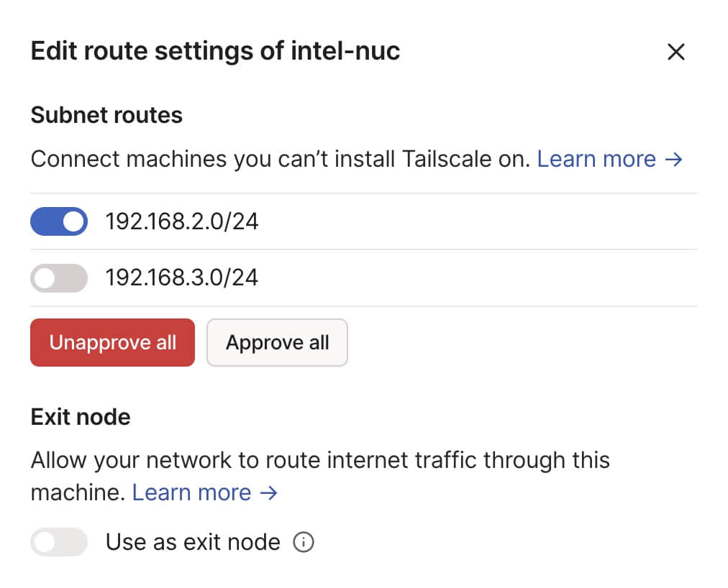Click the info icon beside Use as exit node

304,542
